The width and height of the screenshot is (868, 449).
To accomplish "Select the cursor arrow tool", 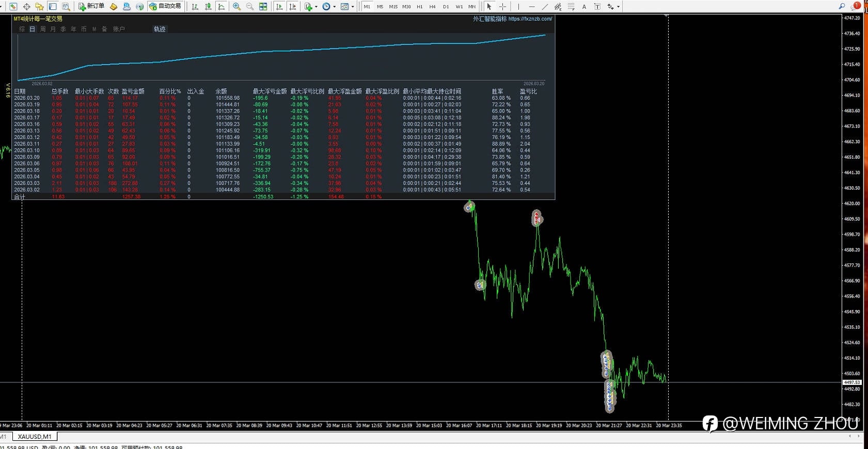I will point(489,6).
